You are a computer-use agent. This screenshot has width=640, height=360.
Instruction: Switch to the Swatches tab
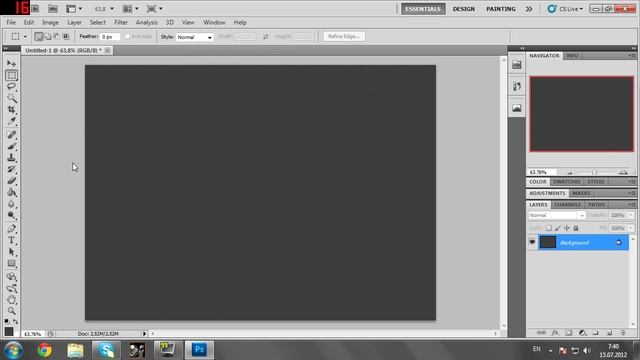pos(567,182)
